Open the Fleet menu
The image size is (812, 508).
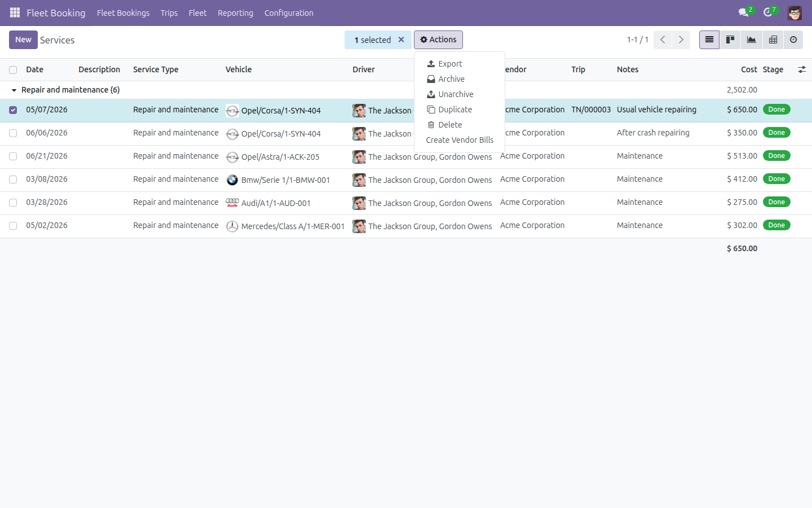click(197, 12)
